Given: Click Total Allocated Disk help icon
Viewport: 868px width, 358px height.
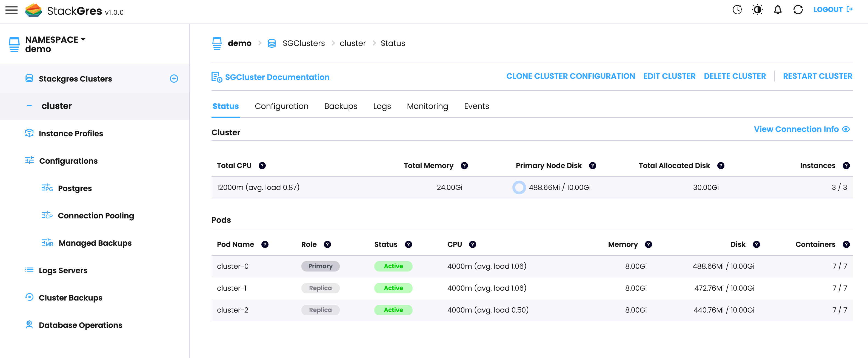Looking at the screenshot, I should (x=721, y=166).
